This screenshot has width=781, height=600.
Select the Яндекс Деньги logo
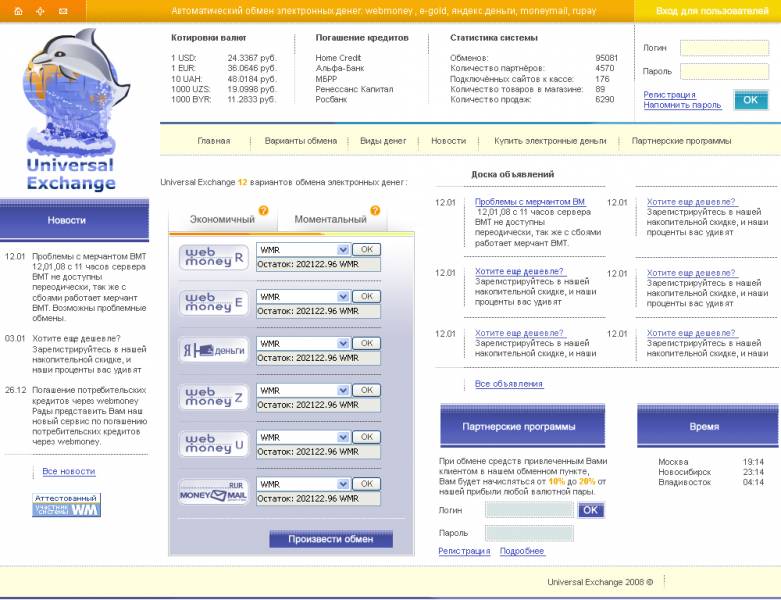click(214, 350)
